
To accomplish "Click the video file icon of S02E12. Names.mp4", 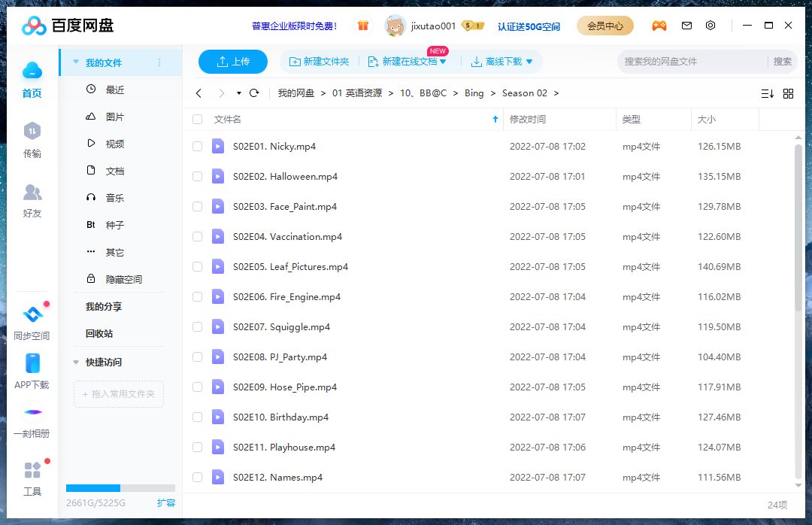I will click(x=218, y=477).
